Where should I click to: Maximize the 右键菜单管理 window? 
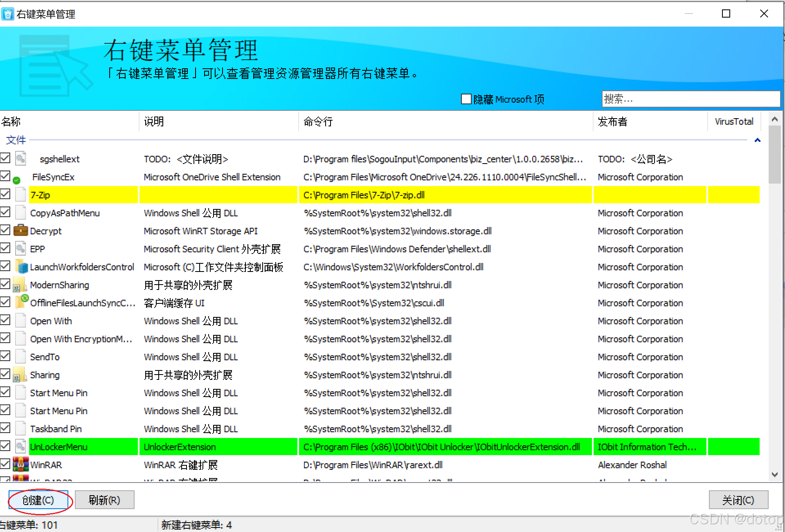(726, 14)
